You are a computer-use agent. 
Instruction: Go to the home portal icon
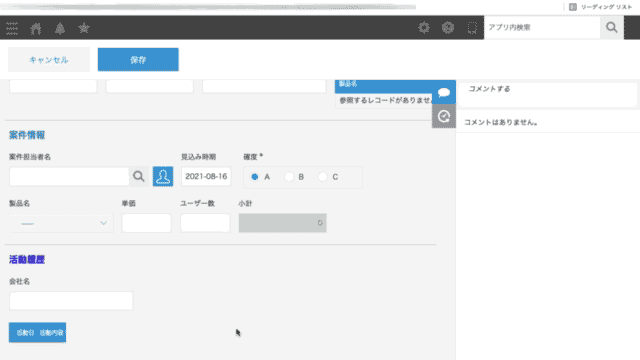tap(36, 28)
